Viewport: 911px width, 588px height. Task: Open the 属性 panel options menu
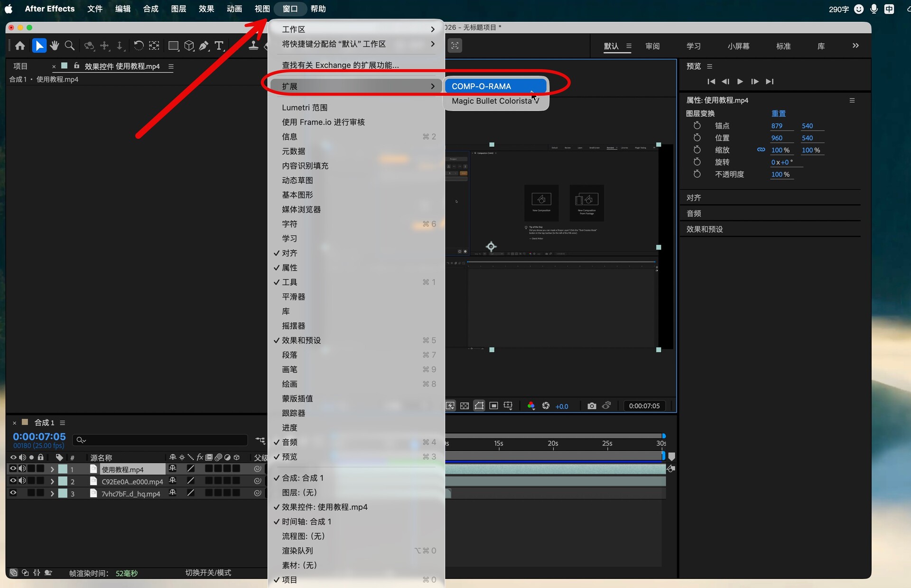pyautogui.click(x=852, y=101)
